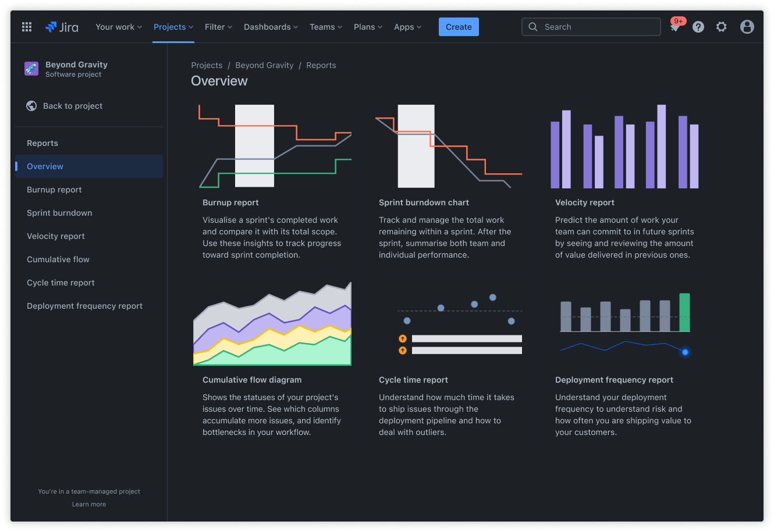Open notifications via the bell icon
This screenshot has height=532, width=774.
[675, 27]
